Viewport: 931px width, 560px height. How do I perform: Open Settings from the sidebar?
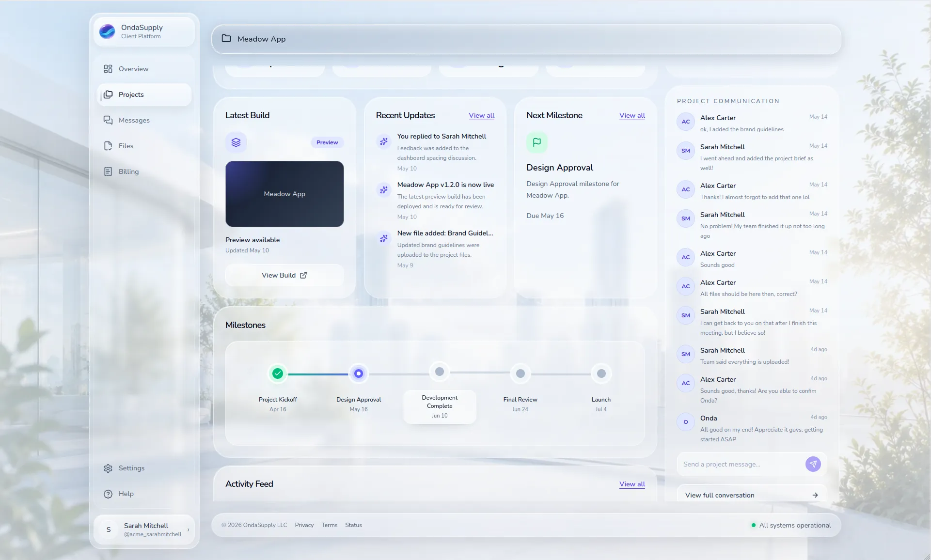point(144,468)
